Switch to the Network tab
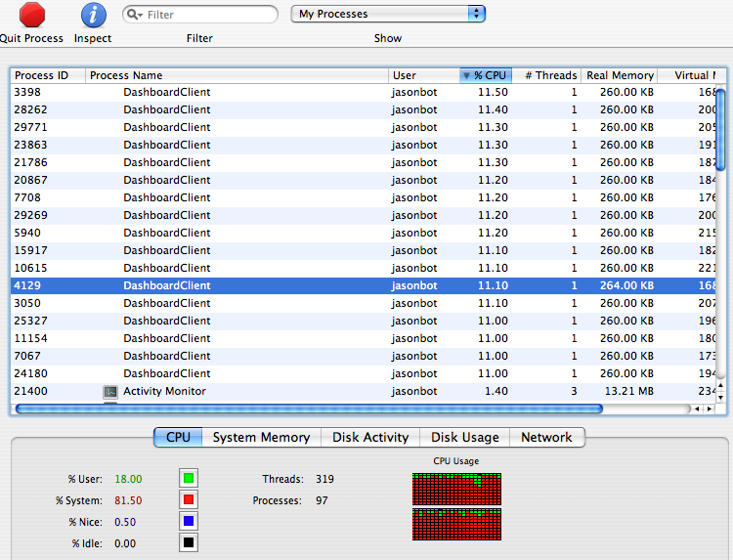 pyautogui.click(x=546, y=438)
